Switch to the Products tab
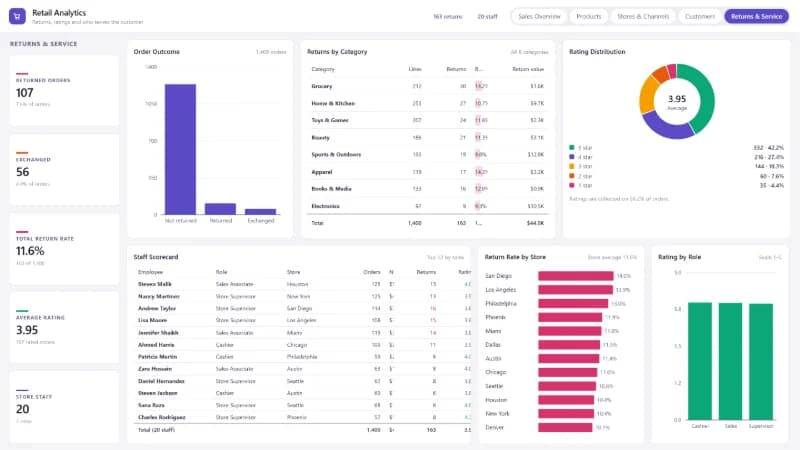 589,16
